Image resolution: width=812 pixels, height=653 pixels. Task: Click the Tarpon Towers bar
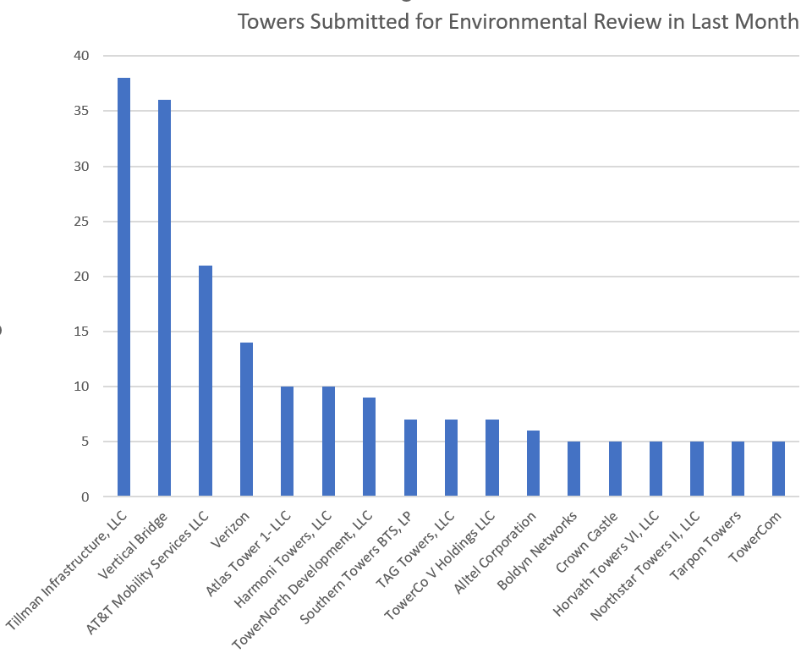[738, 469]
